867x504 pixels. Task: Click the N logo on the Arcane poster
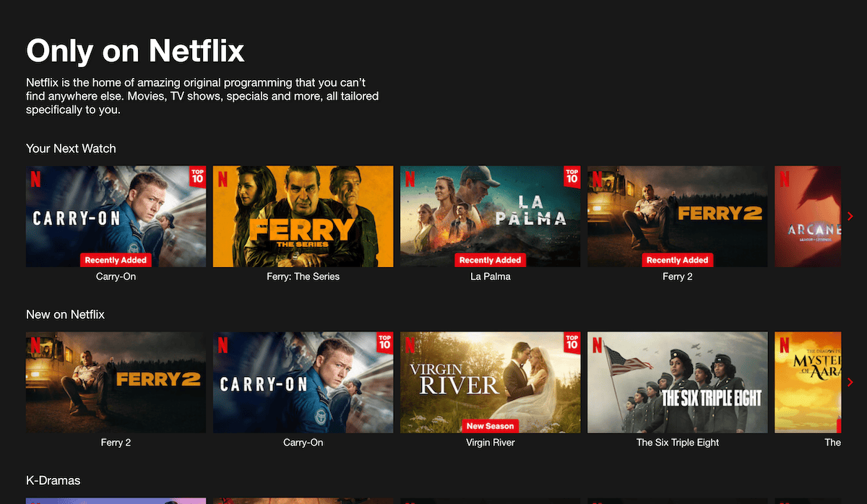pos(785,178)
